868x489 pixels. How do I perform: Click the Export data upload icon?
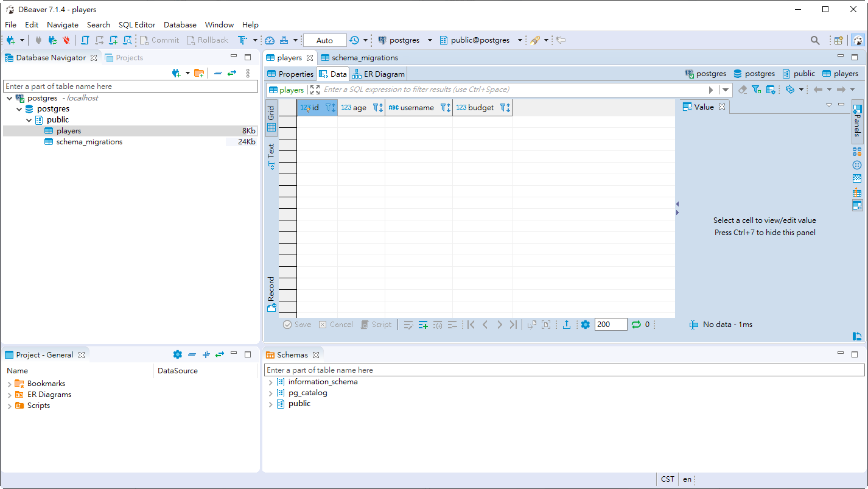(x=567, y=325)
